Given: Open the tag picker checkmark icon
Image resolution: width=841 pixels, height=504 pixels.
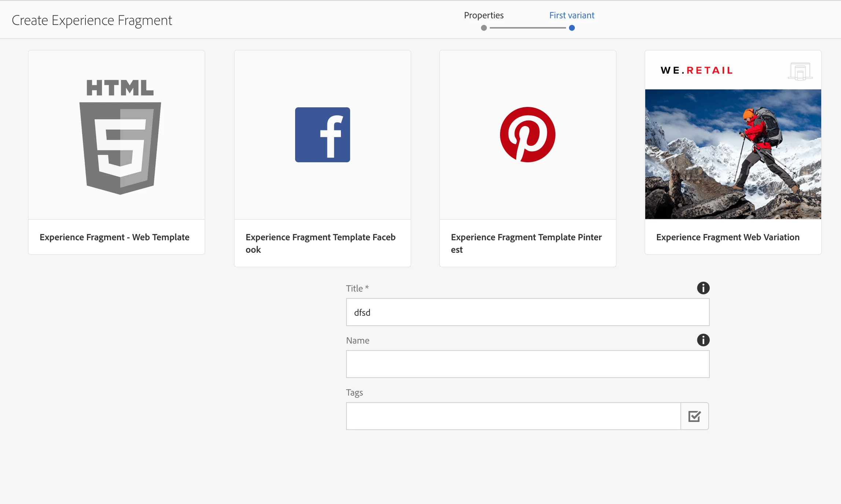Looking at the screenshot, I should point(694,416).
